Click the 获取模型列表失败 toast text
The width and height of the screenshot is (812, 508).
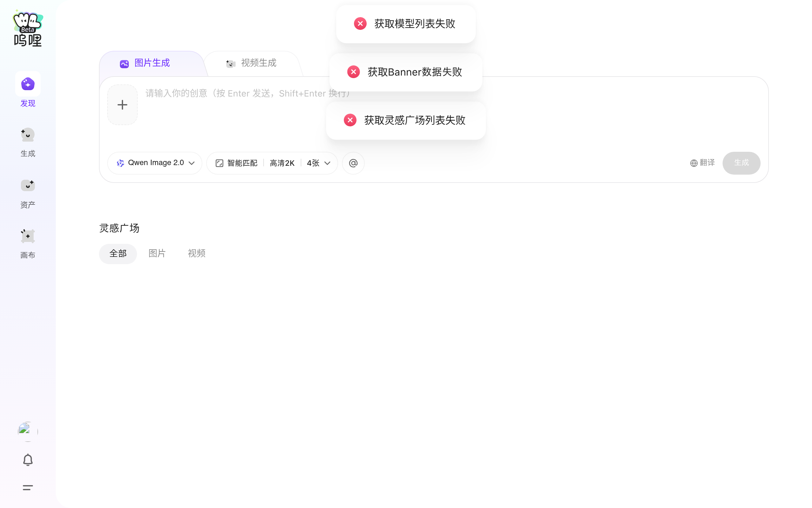[x=415, y=24]
